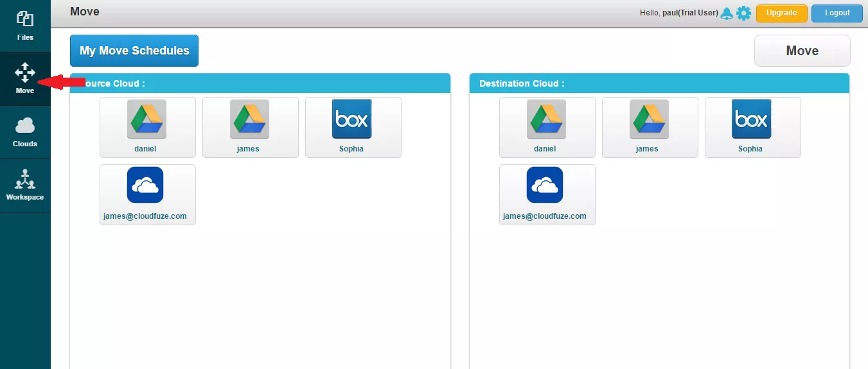868x369 pixels.
Task: Select james Google Drive in Source Cloud
Action: (x=251, y=127)
